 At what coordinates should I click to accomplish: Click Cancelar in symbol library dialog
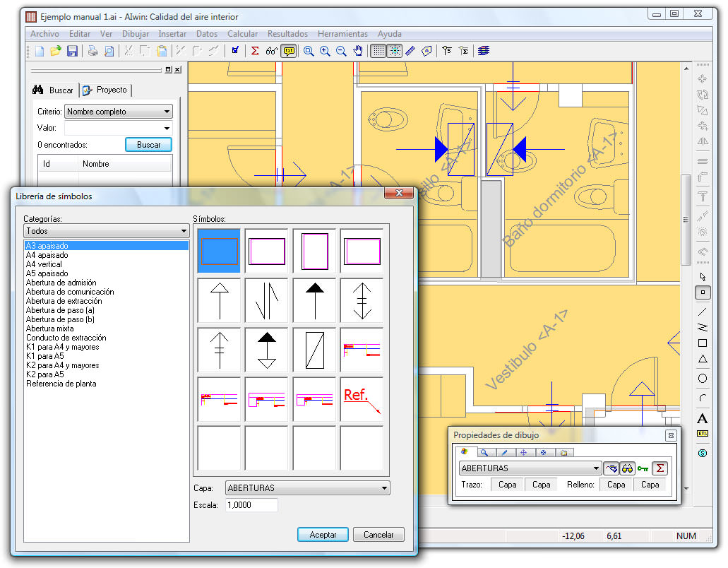click(x=378, y=535)
